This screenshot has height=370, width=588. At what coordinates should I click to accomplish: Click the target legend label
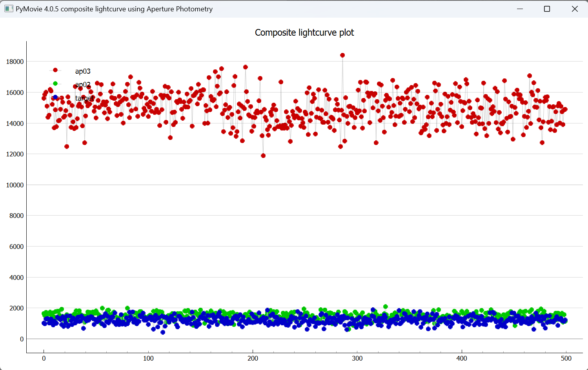point(84,98)
